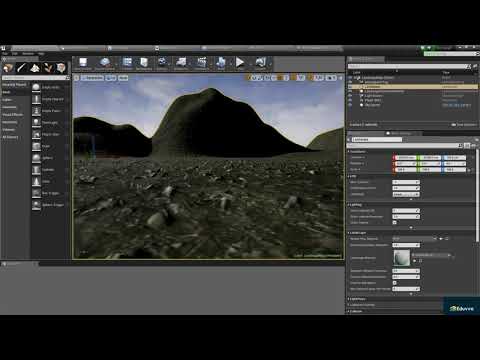
Task: Select the Landscape mode mountain icon
Action: pos(35,68)
